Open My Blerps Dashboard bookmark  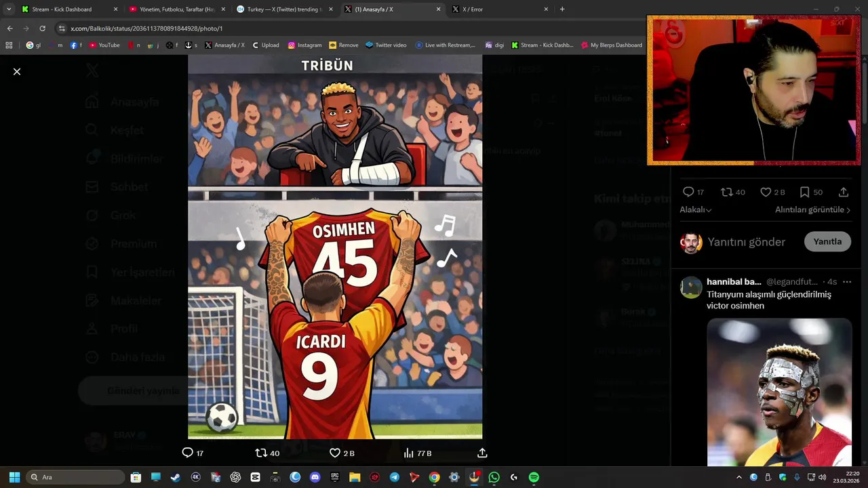pyautogui.click(x=611, y=45)
